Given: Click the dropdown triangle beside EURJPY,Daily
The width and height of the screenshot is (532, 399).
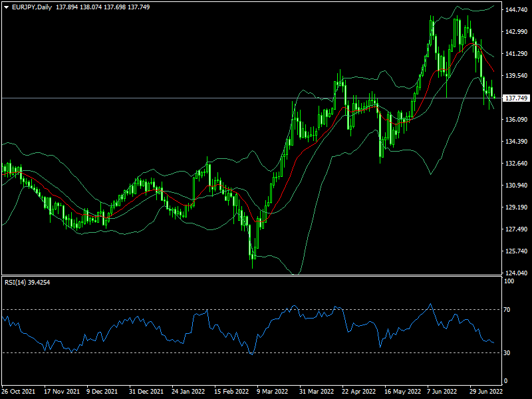Looking at the screenshot, I should click(7, 7).
